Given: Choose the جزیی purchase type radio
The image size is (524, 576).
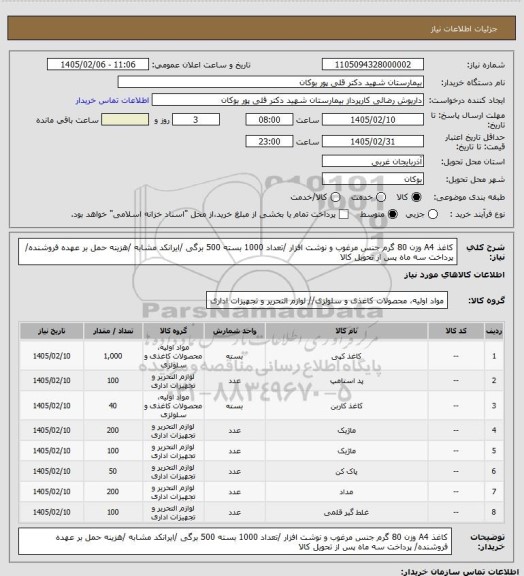Looking at the screenshot, I should coord(433,214).
